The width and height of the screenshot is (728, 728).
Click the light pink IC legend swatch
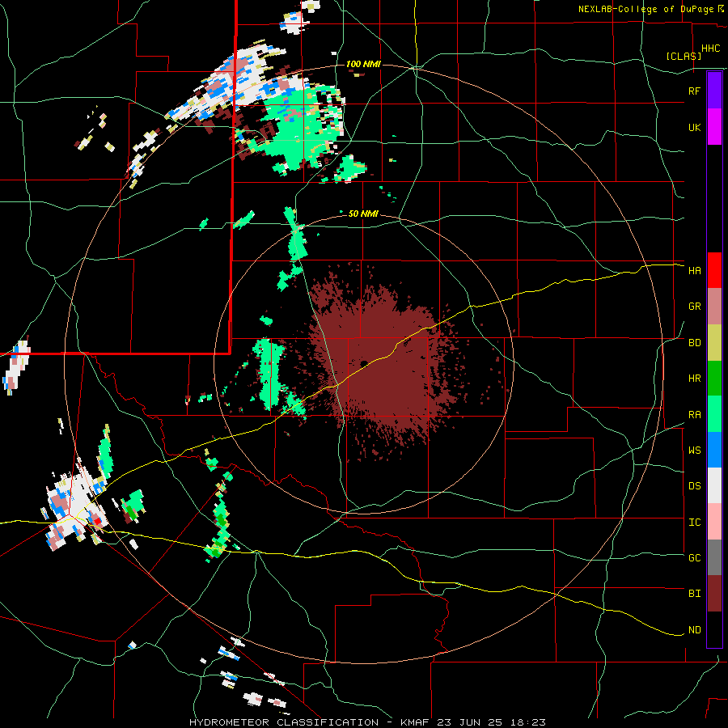(x=714, y=522)
